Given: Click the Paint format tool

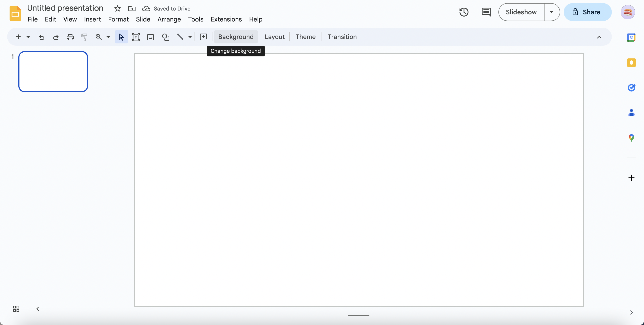Looking at the screenshot, I should point(84,37).
